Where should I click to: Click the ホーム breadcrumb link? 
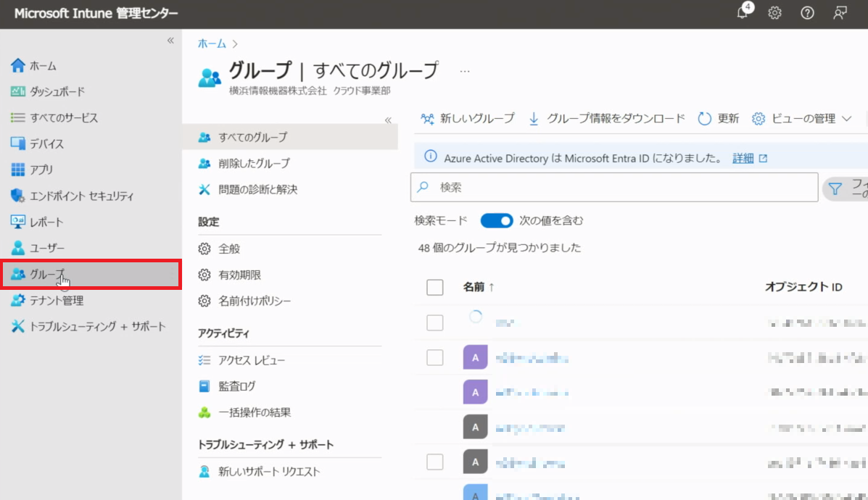pos(212,43)
